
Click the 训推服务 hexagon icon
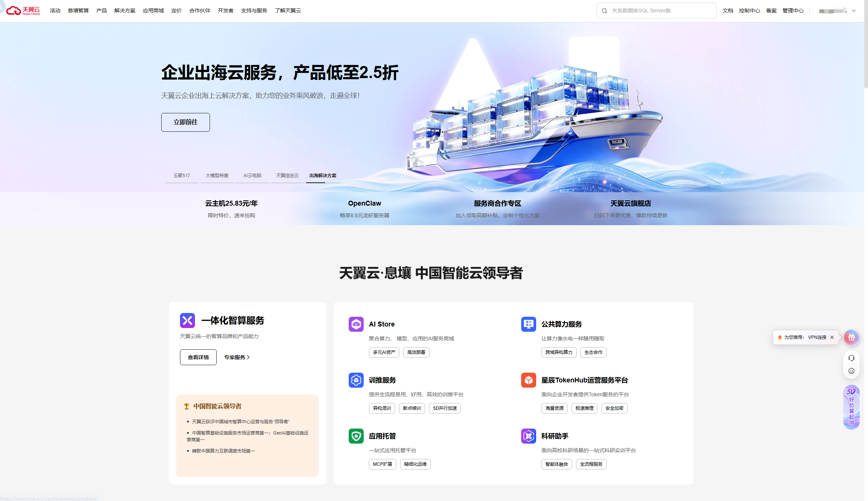point(356,380)
